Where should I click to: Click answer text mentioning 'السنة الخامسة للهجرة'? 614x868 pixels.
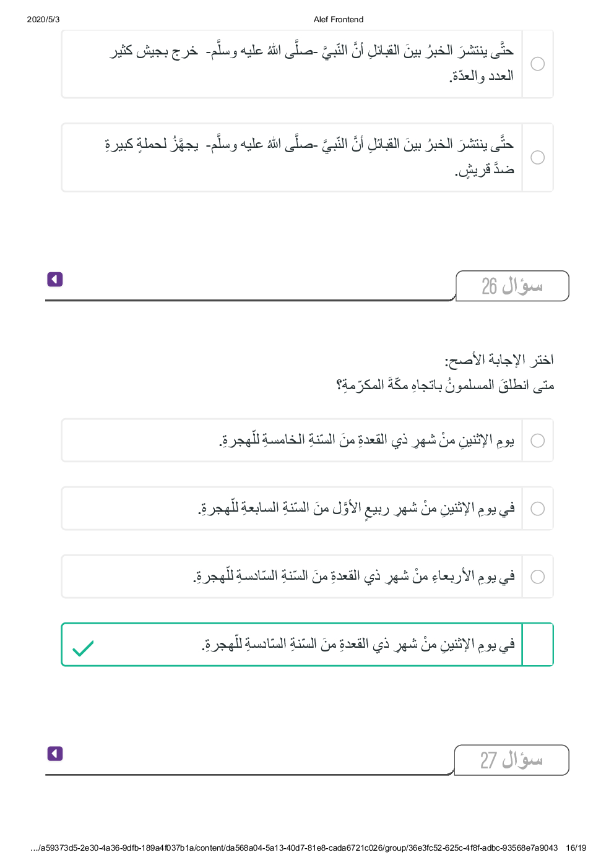(366, 440)
